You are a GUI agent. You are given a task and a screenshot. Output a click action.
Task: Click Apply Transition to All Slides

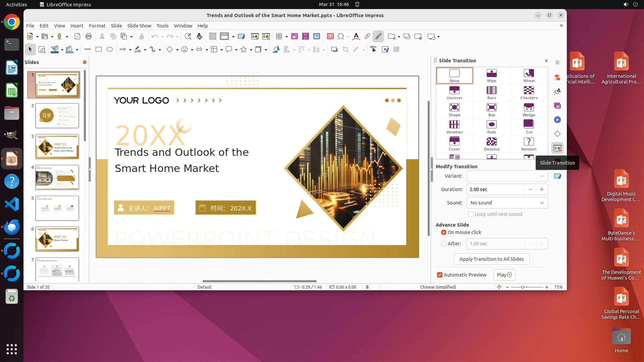pyautogui.click(x=491, y=259)
